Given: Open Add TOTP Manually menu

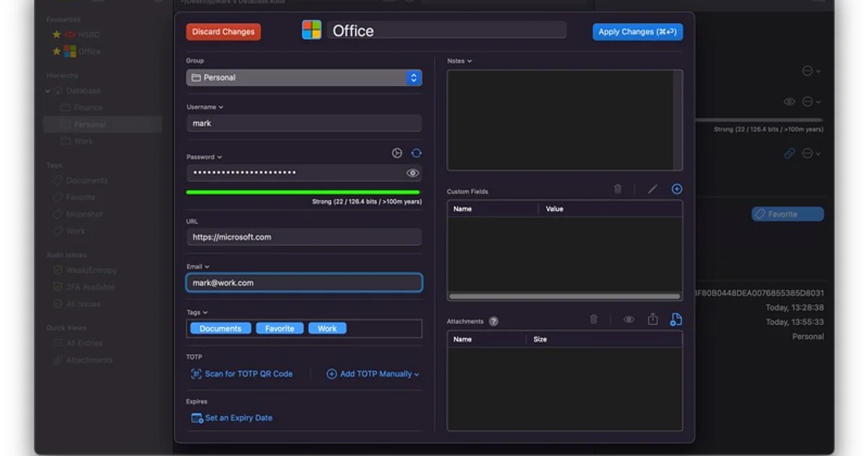Looking at the screenshot, I should click(x=373, y=374).
